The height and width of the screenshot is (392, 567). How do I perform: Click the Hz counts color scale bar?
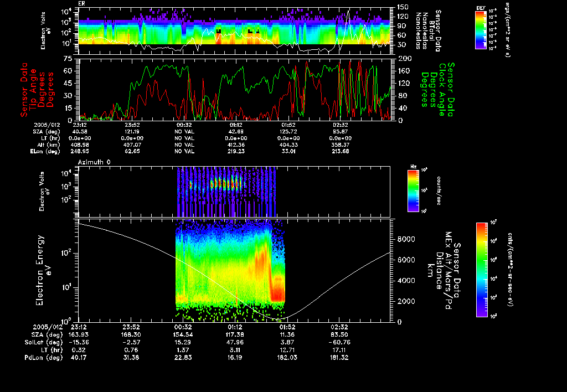tap(413, 190)
